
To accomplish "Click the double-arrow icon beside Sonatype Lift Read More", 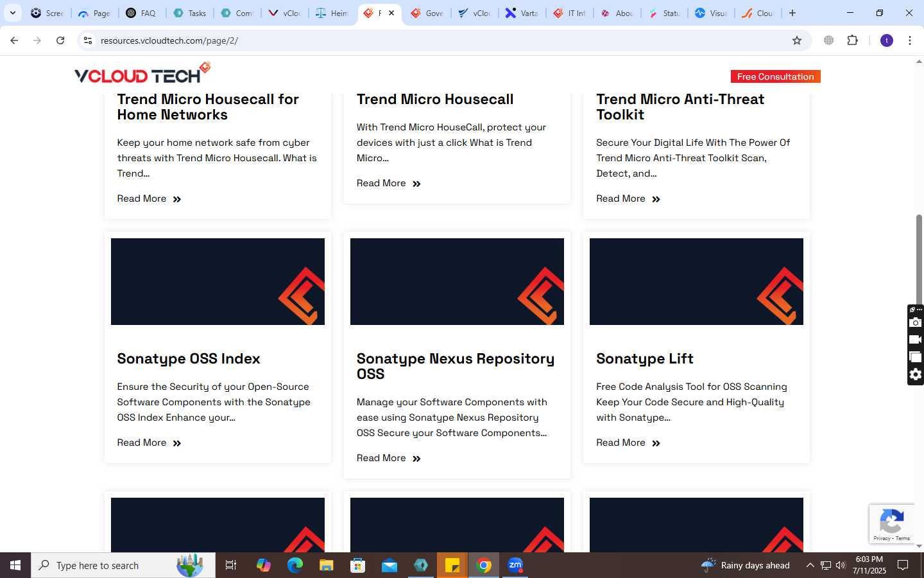I will tap(656, 443).
